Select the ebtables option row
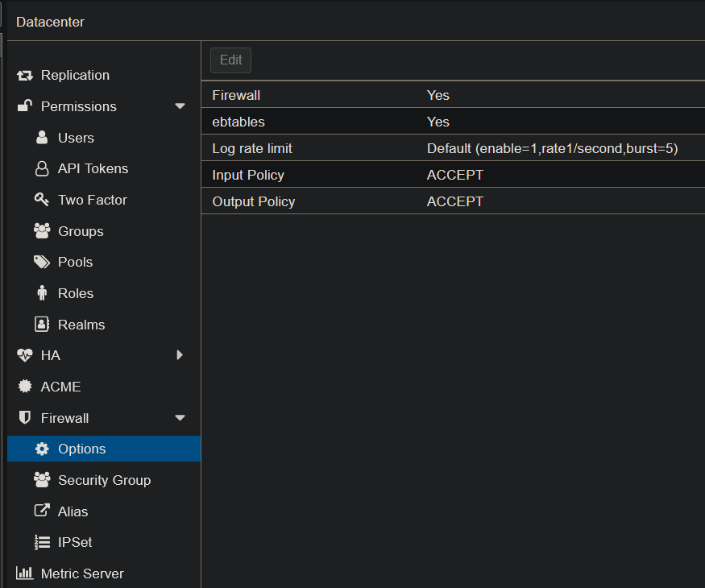 pyautogui.click(x=451, y=122)
